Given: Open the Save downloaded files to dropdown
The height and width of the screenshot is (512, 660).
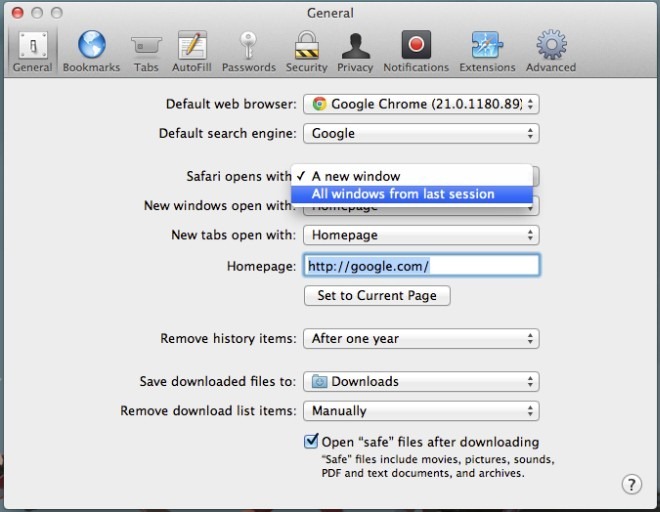Looking at the screenshot, I should click(421, 381).
